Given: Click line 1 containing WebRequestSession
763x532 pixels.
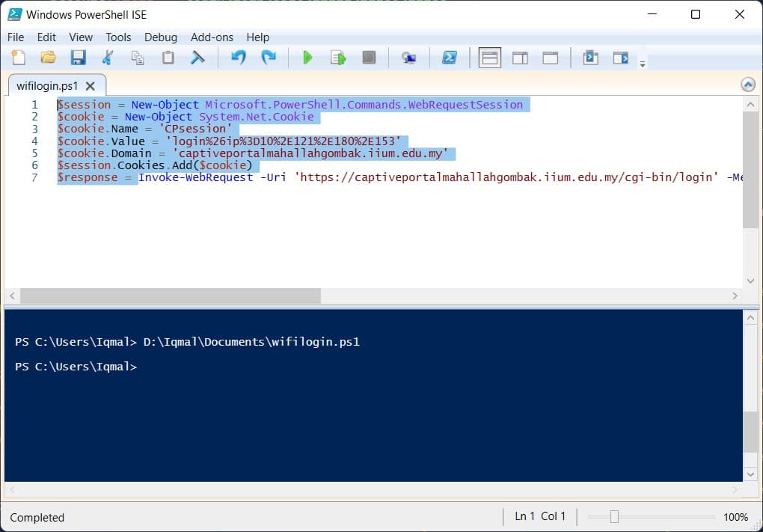Looking at the screenshot, I should (290, 105).
